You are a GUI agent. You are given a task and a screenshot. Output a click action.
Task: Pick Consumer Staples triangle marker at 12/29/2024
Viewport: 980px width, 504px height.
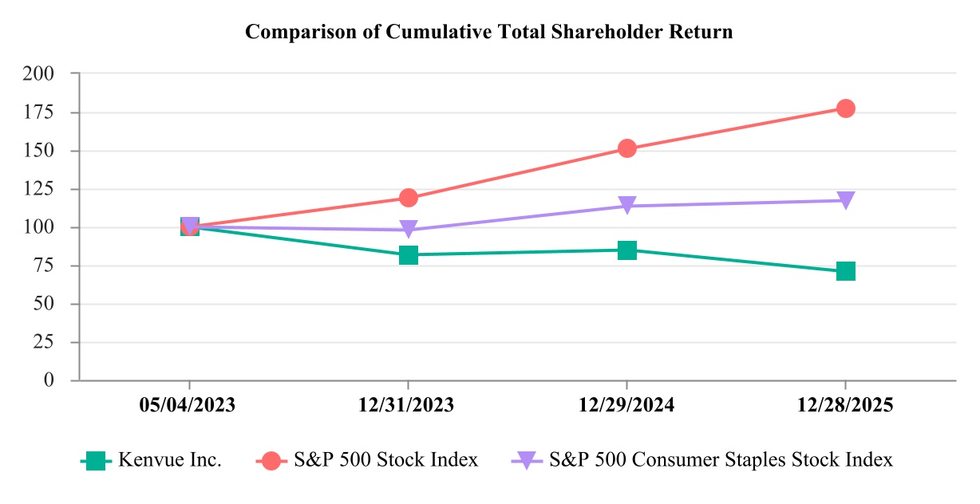point(627,206)
